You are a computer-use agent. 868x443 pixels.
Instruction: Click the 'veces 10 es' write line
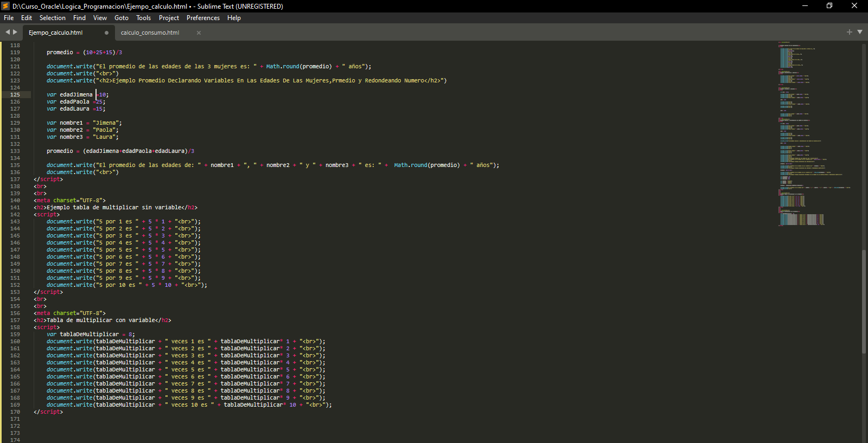[x=189, y=405]
